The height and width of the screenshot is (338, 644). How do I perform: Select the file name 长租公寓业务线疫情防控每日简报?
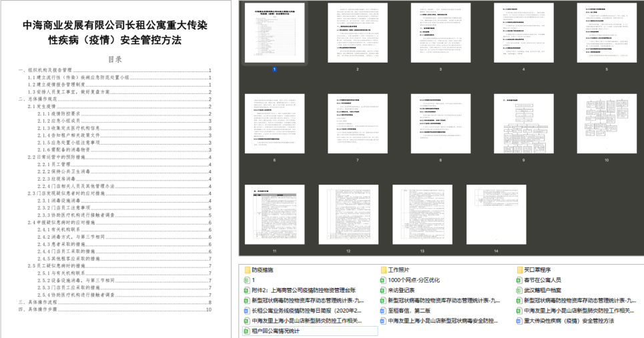click(307, 311)
